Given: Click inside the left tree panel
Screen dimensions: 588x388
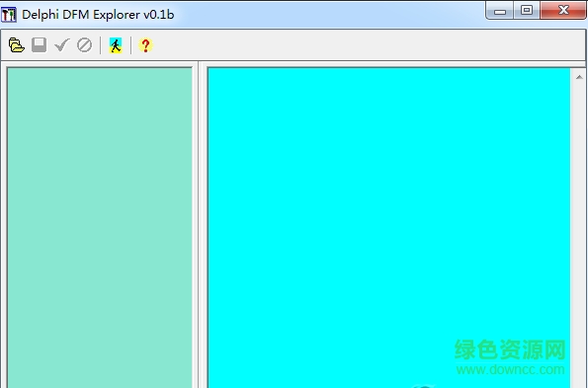Looking at the screenshot, I should 100,228.
